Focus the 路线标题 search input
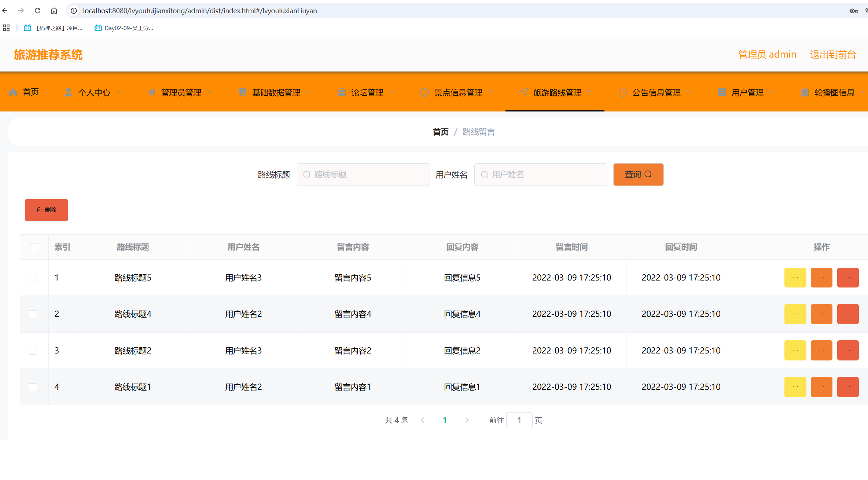Image resolution: width=868 pixels, height=480 pixels. point(363,175)
